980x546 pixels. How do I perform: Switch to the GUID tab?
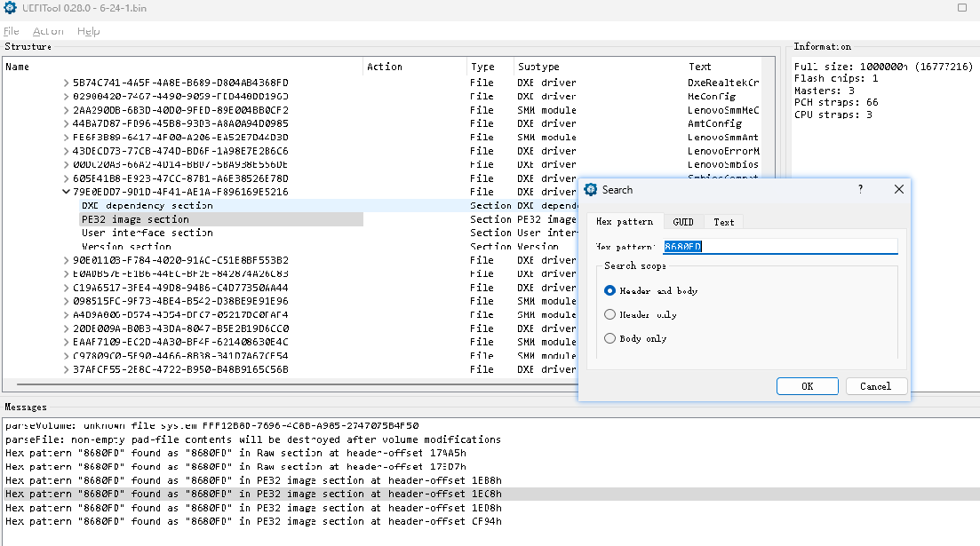pos(683,222)
